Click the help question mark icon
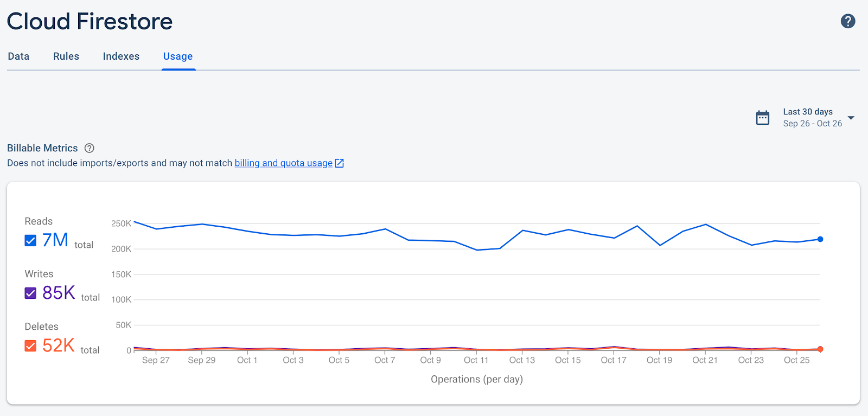 click(x=848, y=21)
